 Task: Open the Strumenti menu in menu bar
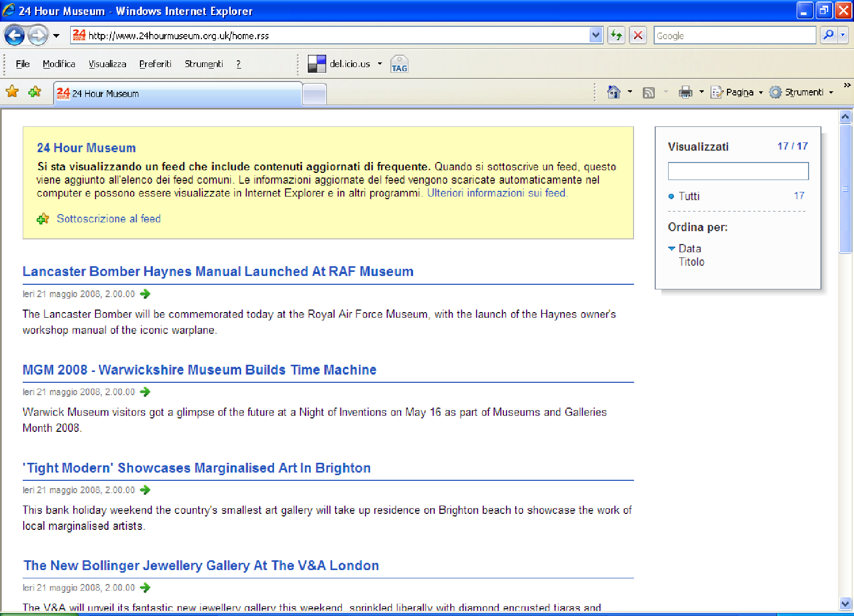pyautogui.click(x=204, y=64)
